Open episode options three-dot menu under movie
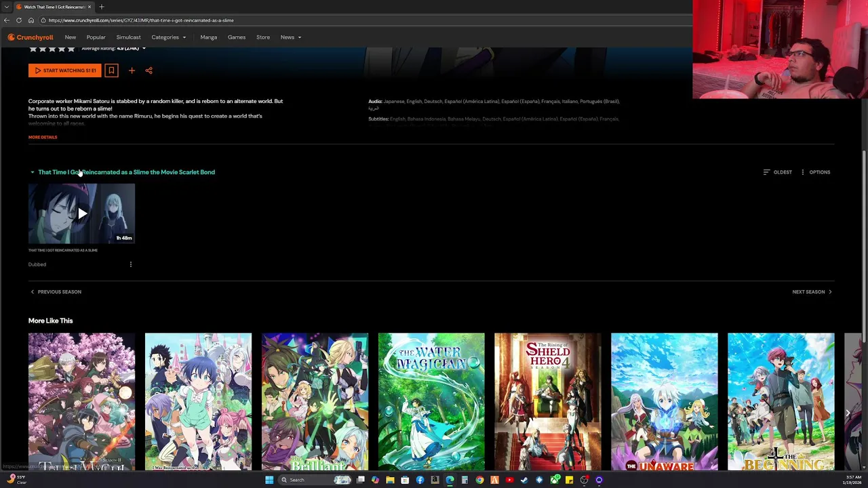 [x=131, y=264]
